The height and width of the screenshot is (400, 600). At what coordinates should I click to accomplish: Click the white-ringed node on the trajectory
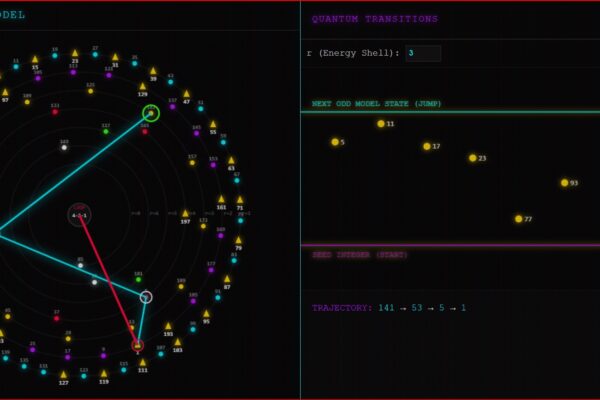coord(146,297)
